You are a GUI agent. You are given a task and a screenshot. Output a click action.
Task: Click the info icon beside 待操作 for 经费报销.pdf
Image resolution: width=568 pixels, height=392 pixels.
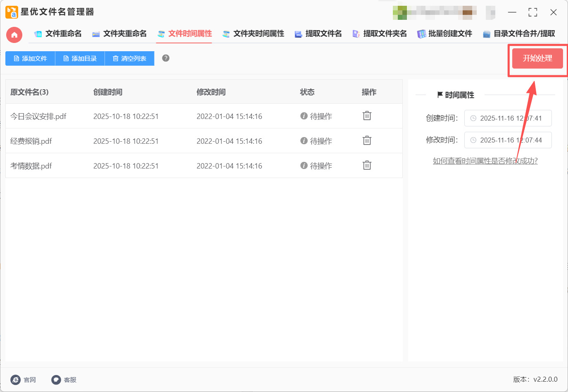point(304,140)
